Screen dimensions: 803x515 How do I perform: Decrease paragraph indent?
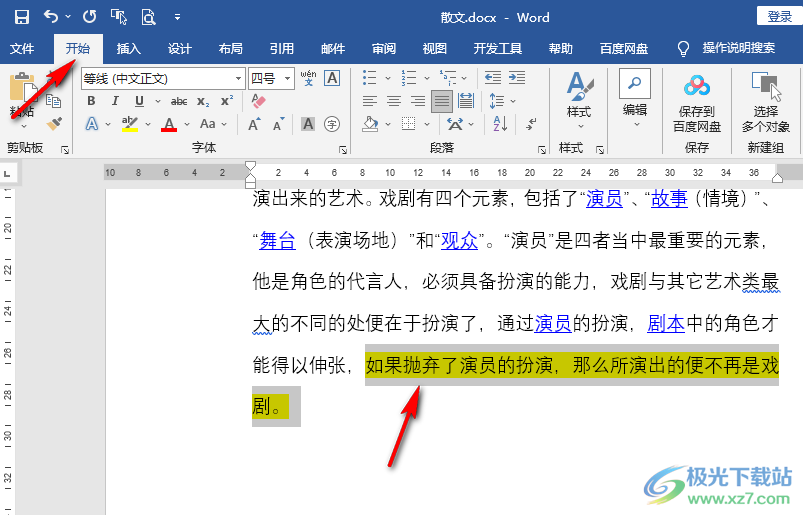(493, 78)
